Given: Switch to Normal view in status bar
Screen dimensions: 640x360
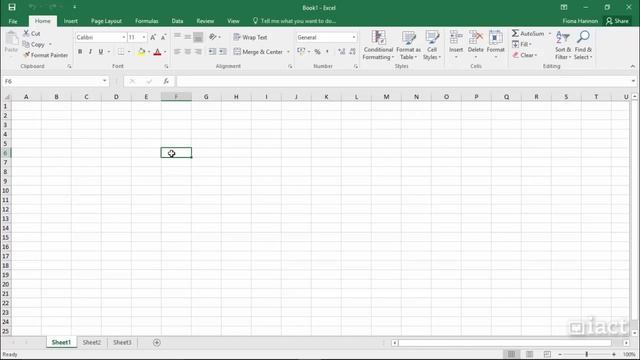Looking at the screenshot, I should pos(511,354).
